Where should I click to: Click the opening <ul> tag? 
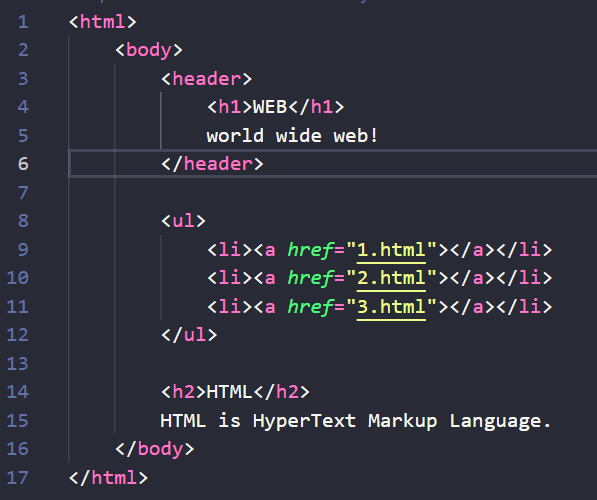click(x=183, y=221)
